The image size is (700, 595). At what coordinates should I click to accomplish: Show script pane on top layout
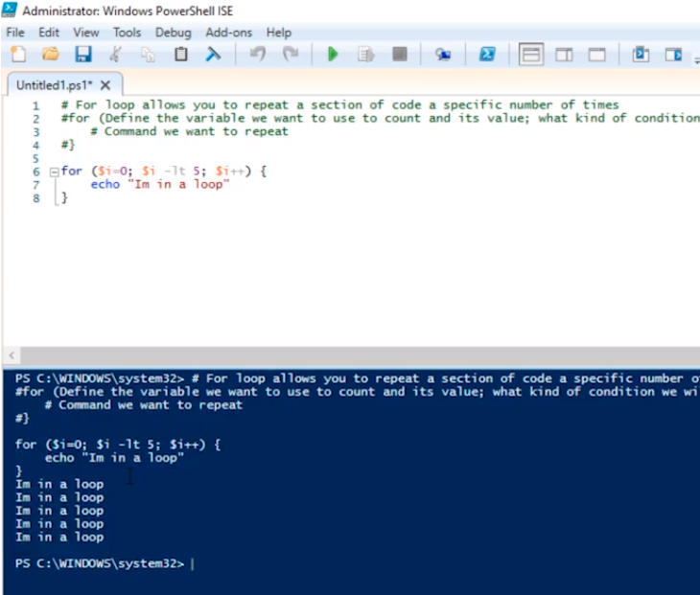pyautogui.click(x=531, y=55)
